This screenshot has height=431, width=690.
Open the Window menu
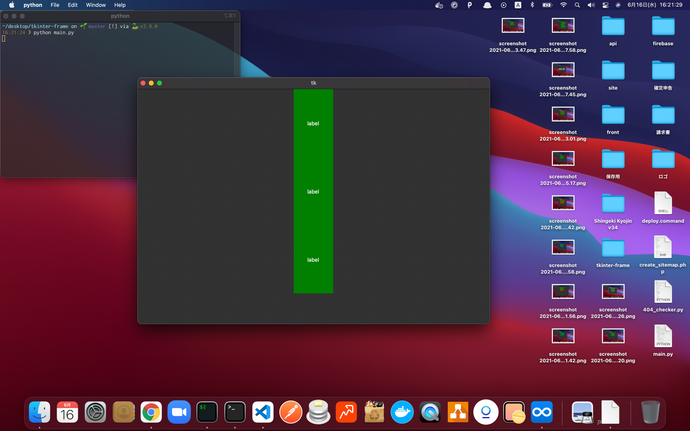tap(95, 5)
